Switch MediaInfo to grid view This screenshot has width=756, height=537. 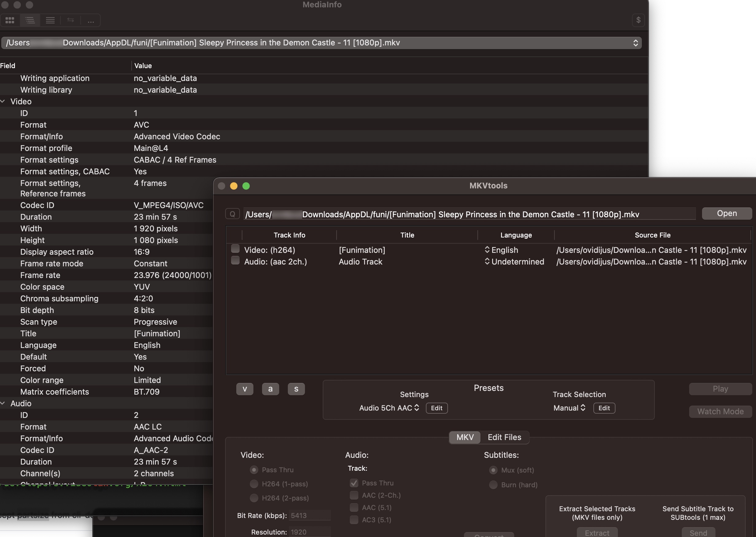[x=10, y=20]
